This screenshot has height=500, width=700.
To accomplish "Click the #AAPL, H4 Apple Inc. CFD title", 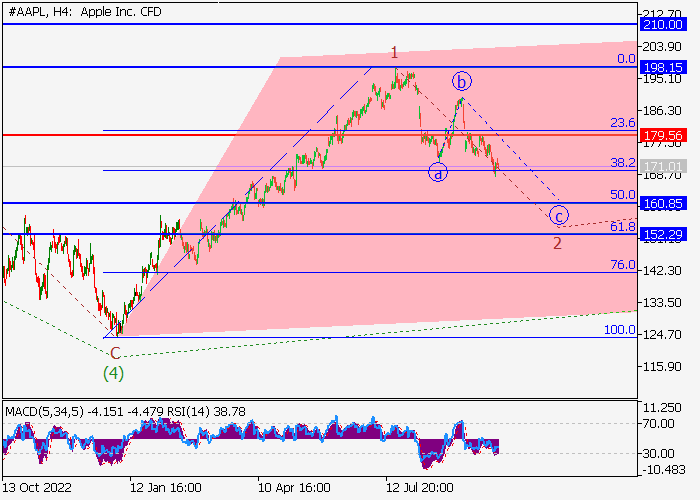I will pyautogui.click(x=85, y=12).
